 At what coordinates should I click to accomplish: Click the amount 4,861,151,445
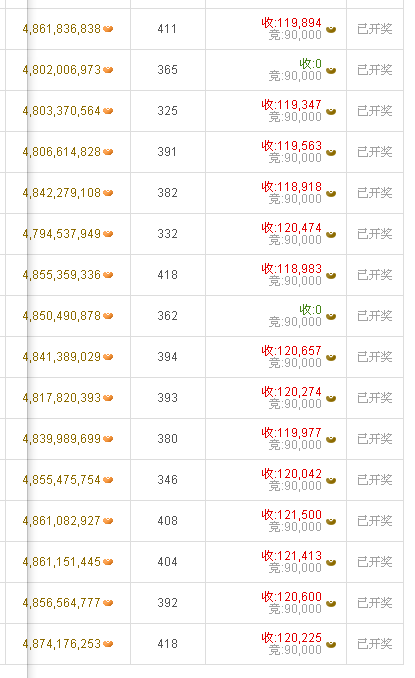click(61, 562)
